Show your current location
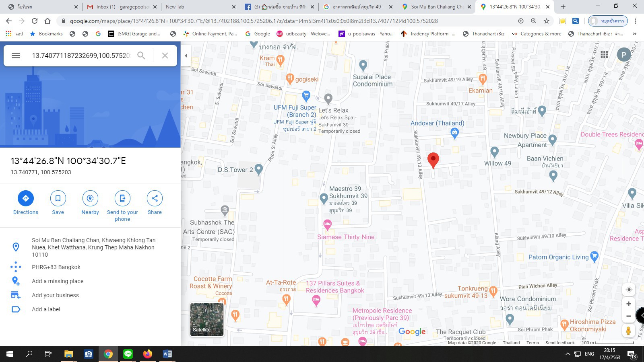The height and width of the screenshot is (362, 644). point(628,290)
